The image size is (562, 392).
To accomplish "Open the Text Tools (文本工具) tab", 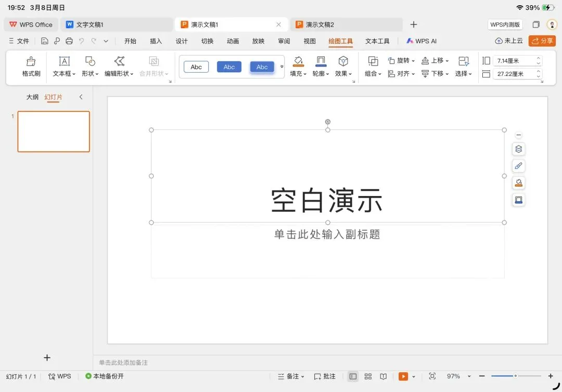I will tap(377, 41).
